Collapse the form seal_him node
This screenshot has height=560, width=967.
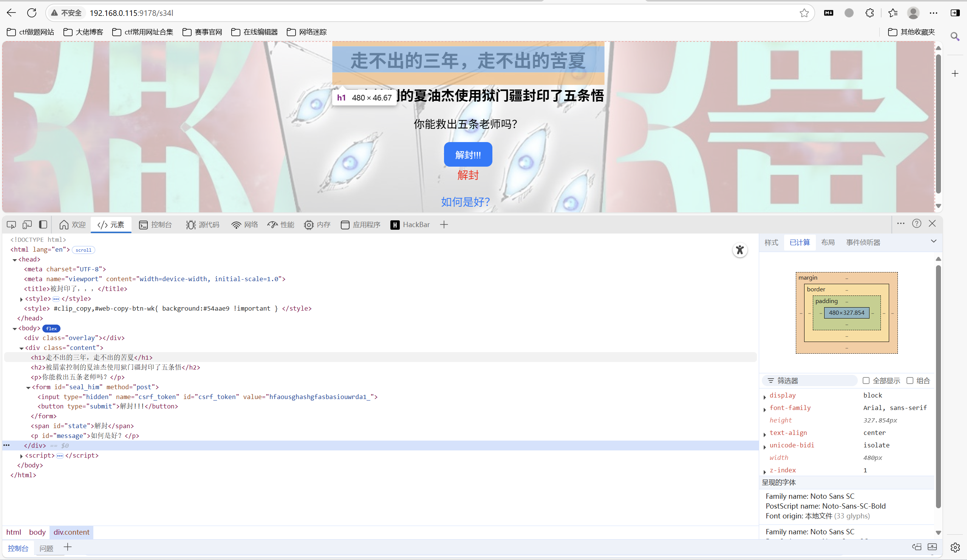coord(28,387)
